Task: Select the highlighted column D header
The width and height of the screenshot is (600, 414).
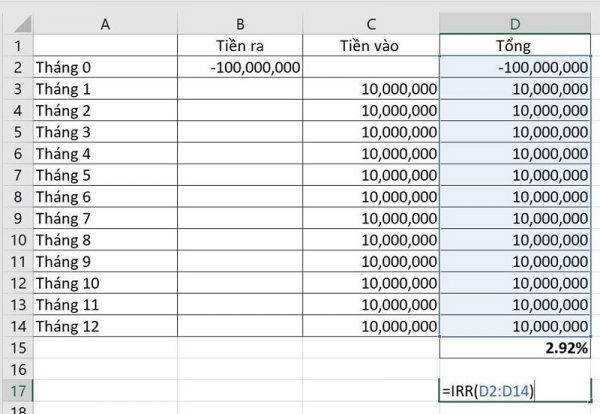Action: [516, 24]
